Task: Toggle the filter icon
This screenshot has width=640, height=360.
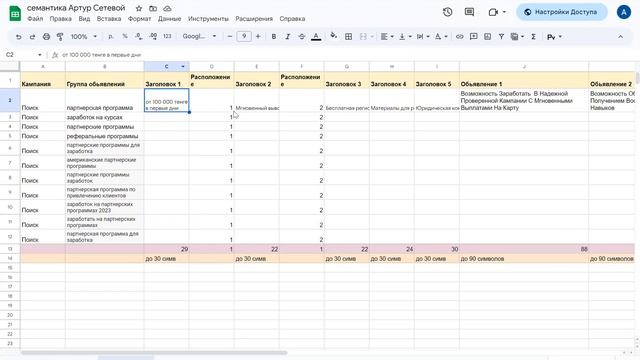Action: pyautogui.click(x=501, y=37)
